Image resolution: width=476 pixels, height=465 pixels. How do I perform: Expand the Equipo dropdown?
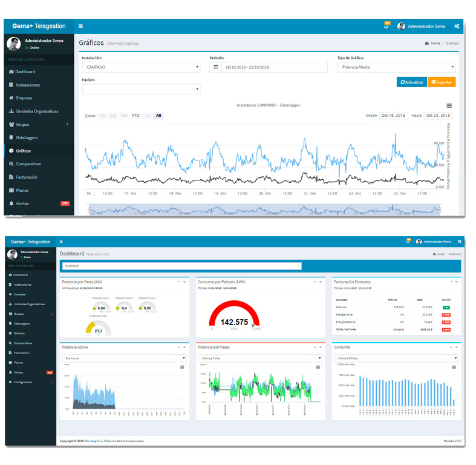pos(140,89)
